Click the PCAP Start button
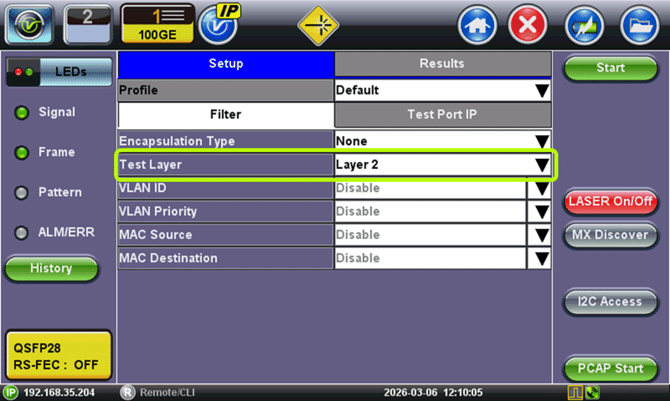Image resolution: width=670 pixels, height=401 pixels. point(609,368)
